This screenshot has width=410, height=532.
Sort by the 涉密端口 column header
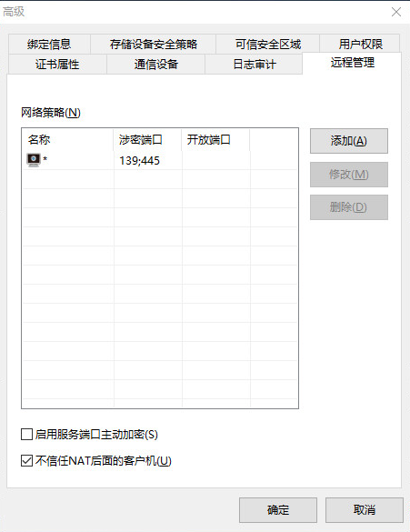147,140
